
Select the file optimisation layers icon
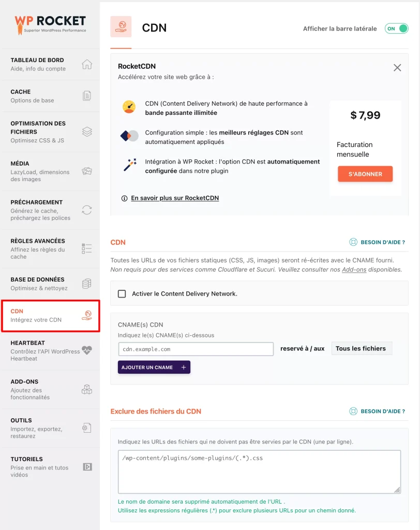pos(87,131)
